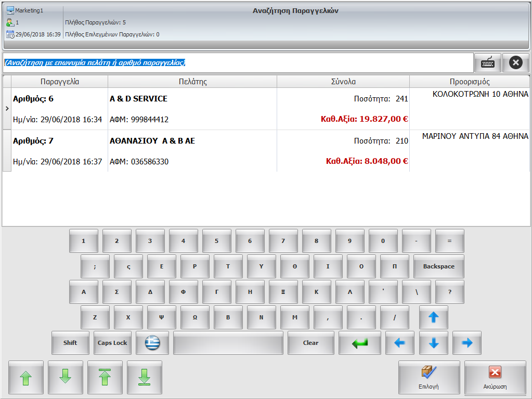
Task: Select order row Αριθμός: 6
Action: (x=266, y=109)
